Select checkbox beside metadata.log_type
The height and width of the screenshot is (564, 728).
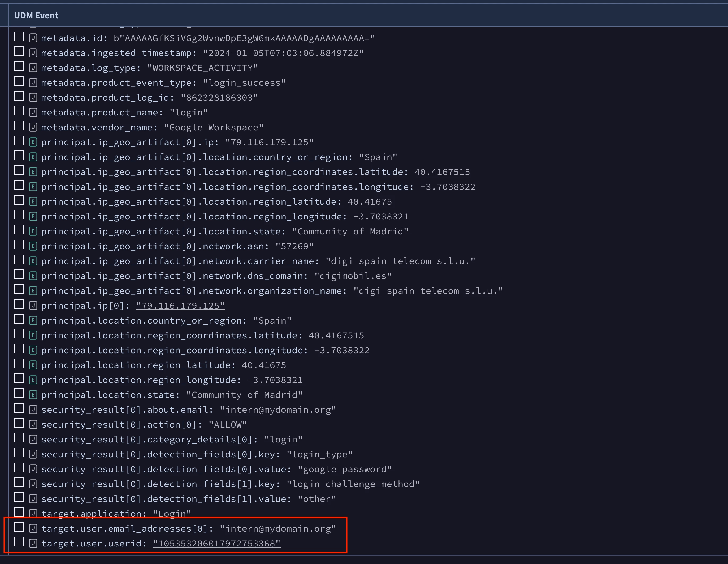(x=19, y=66)
